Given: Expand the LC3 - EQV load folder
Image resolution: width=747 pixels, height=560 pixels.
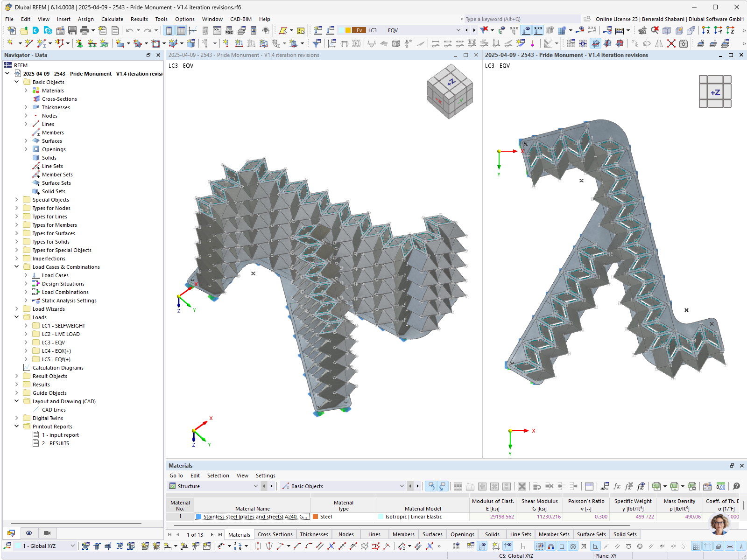Looking at the screenshot, I should (x=26, y=343).
